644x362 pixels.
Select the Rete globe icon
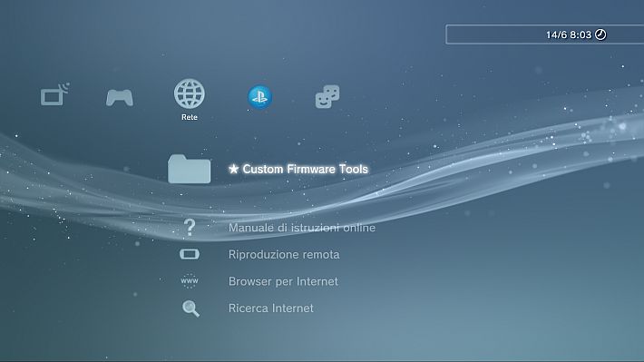(x=189, y=94)
